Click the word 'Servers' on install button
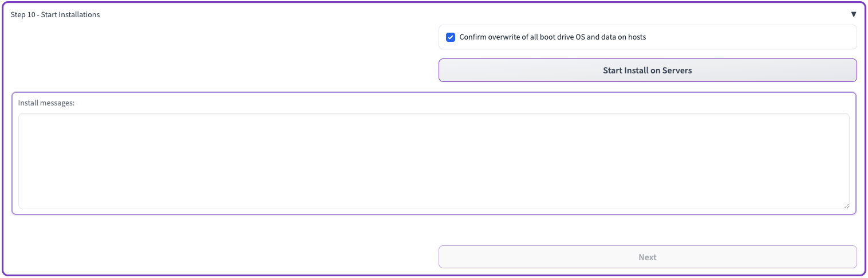 [677, 71]
